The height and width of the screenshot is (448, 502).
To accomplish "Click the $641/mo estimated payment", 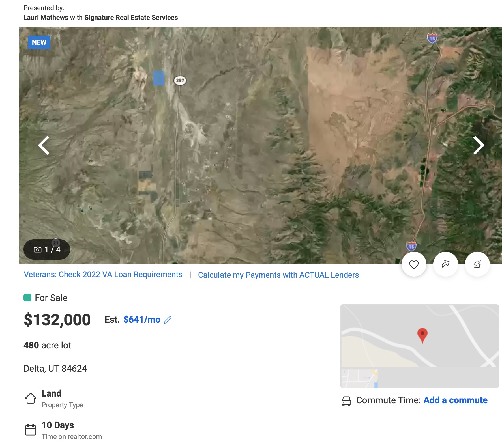I will click(x=142, y=320).
